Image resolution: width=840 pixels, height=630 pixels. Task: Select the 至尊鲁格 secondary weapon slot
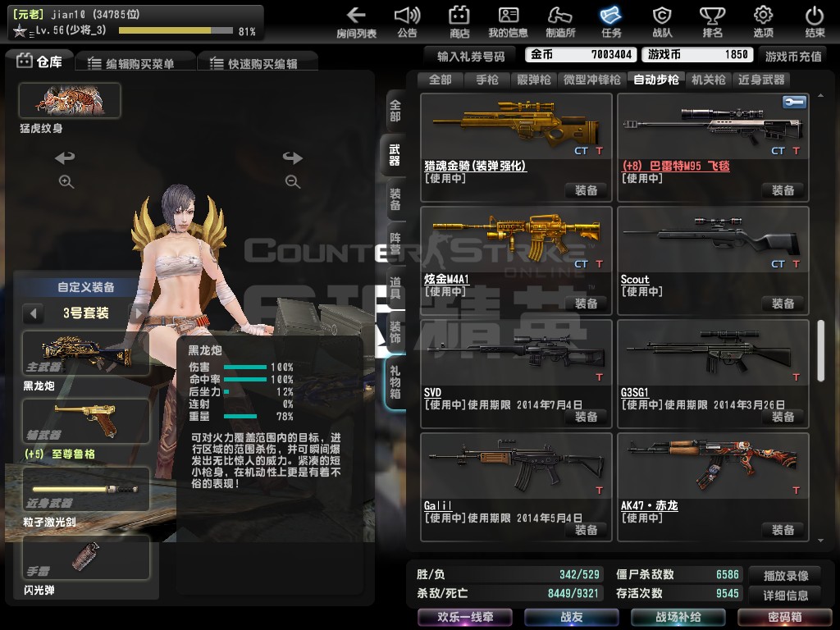pyautogui.click(x=85, y=421)
